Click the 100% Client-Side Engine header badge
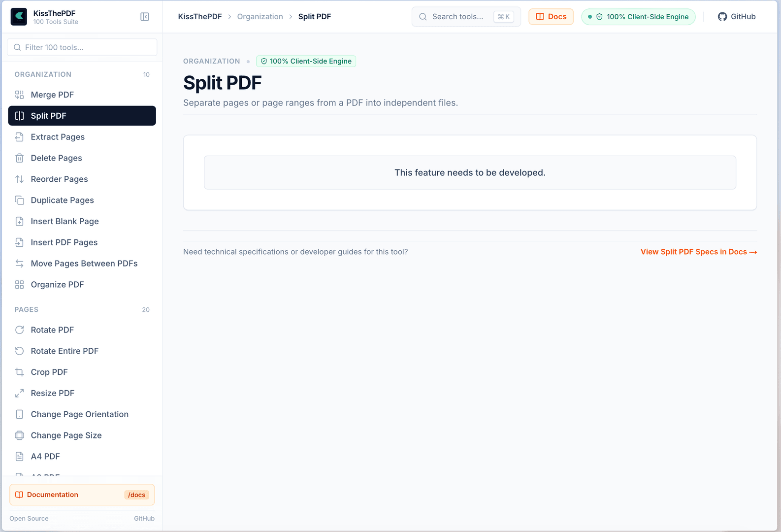781x532 pixels. pyautogui.click(x=638, y=17)
